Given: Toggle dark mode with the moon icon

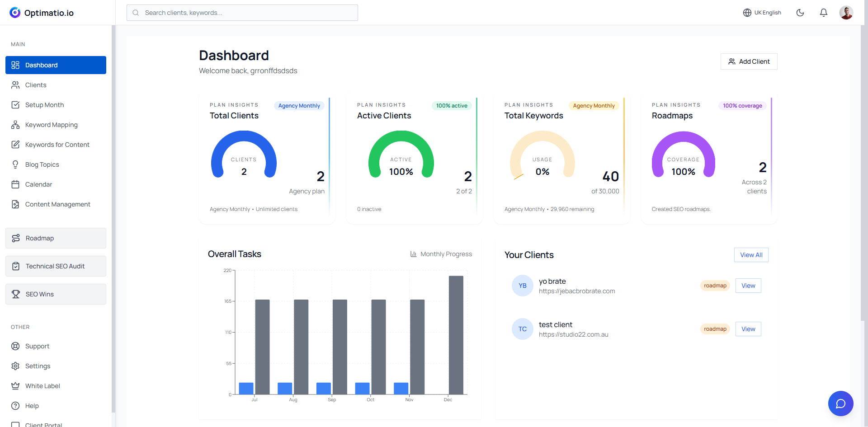Looking at the screenshot, I should click(x=800, y=13).
